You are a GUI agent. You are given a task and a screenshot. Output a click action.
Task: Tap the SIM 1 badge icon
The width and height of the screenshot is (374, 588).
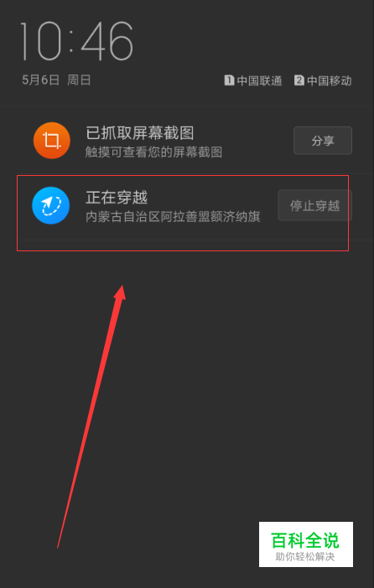[229, 80]
